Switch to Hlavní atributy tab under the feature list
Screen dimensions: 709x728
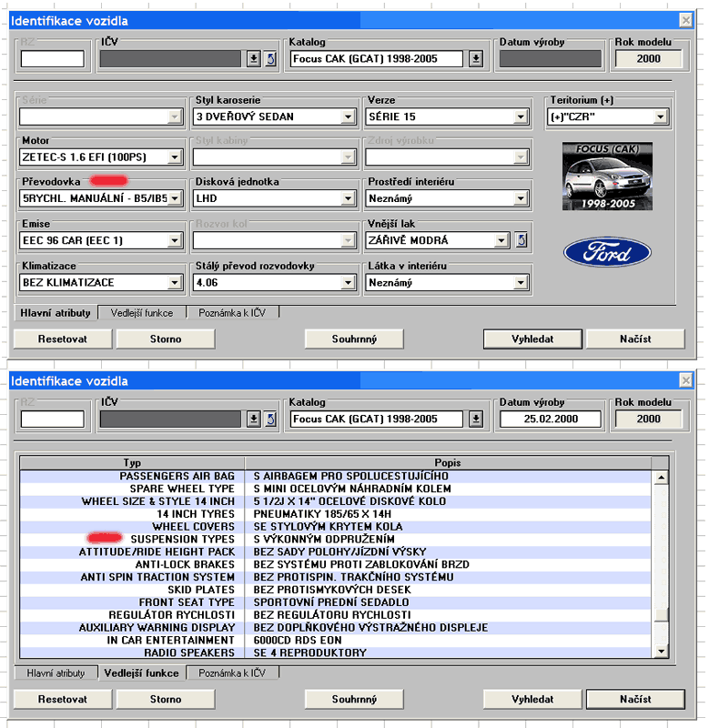[x=55, y=673]
